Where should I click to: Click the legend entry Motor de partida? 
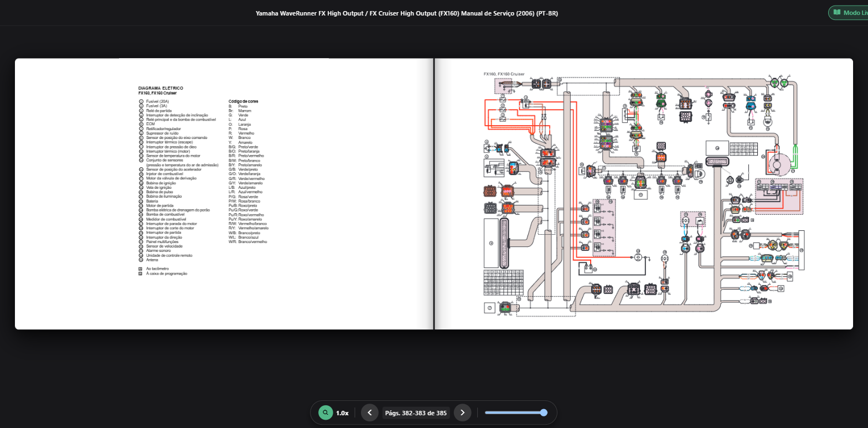(160, 205)
